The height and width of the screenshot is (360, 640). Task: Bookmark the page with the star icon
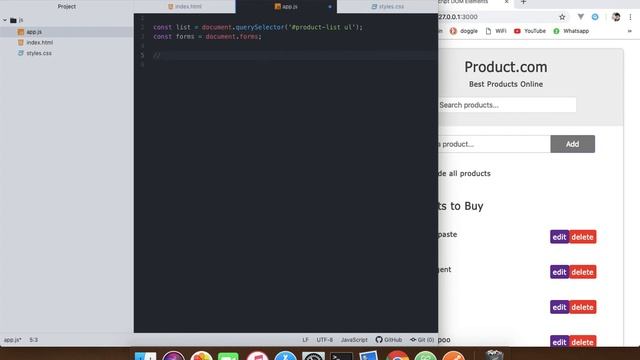[x=562, y=17]
